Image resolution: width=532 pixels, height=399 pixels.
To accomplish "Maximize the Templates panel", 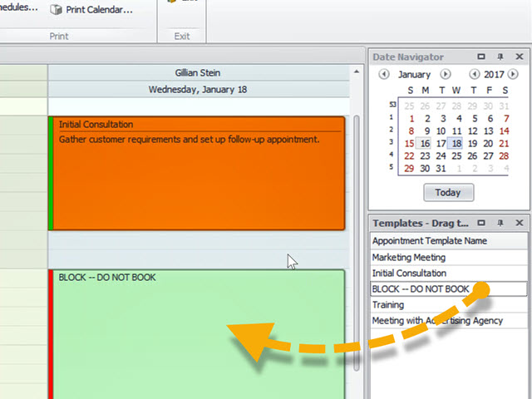I will pos(481,223).
